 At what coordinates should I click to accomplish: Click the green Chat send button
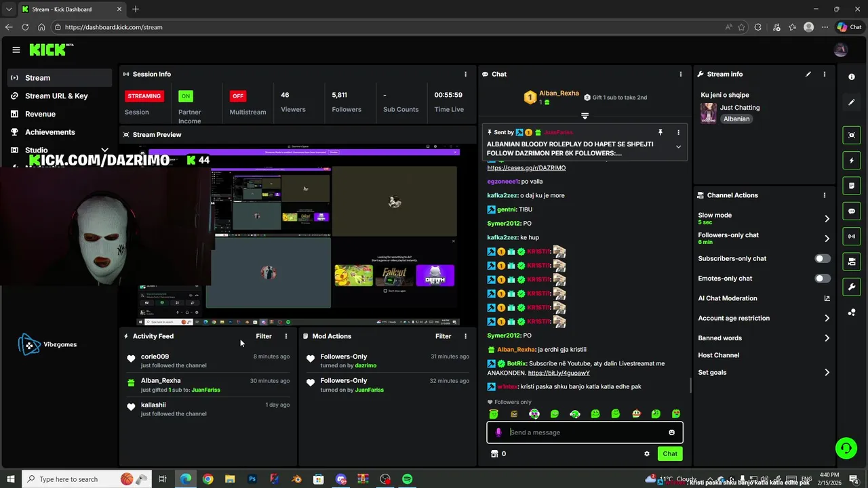coord(670,454)
